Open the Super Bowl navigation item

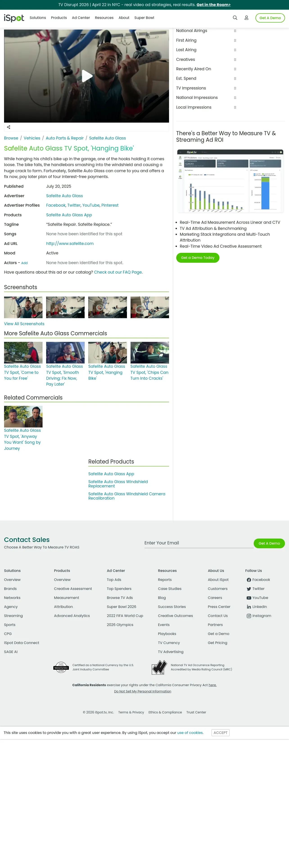pos(144,18)
